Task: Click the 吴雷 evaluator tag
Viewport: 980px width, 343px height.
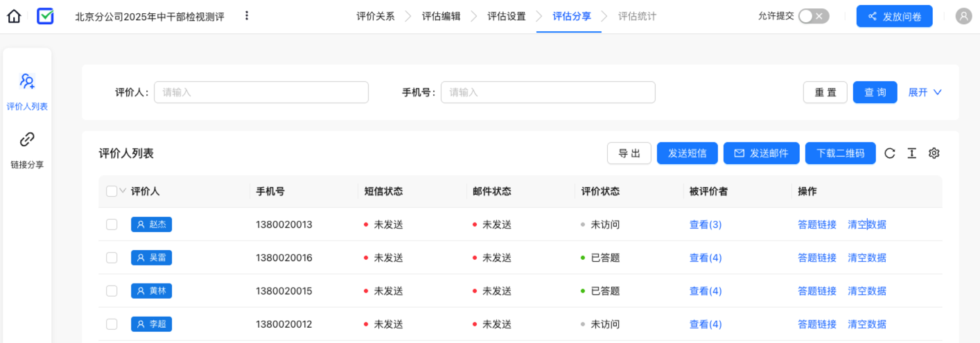Action: 151,258
